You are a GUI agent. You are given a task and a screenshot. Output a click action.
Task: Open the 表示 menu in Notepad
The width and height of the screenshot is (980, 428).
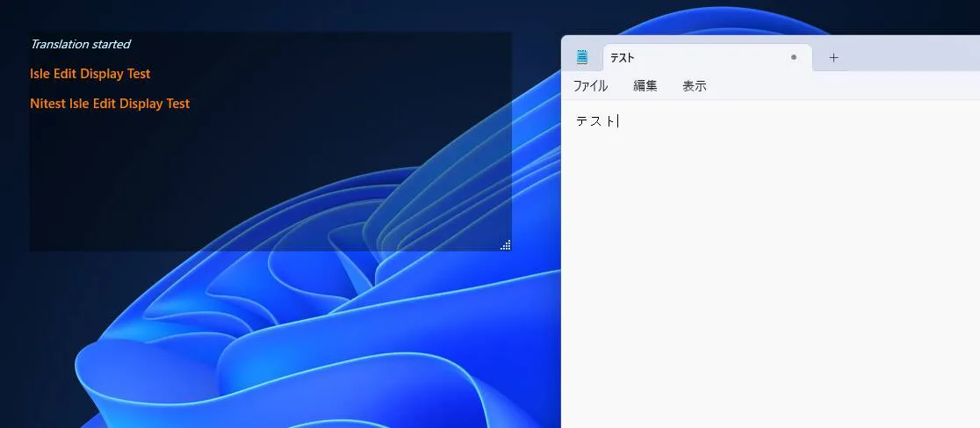695,86
